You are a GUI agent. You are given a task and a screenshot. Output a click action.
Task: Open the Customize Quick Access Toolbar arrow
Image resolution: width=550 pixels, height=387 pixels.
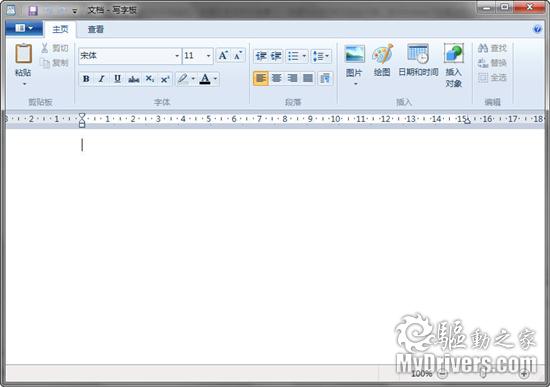tap(74, 11)
